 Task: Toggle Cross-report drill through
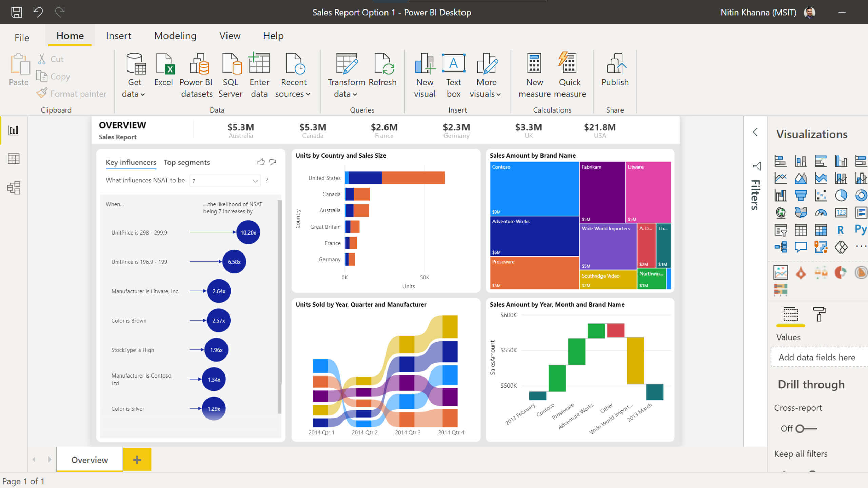point(803,428)
